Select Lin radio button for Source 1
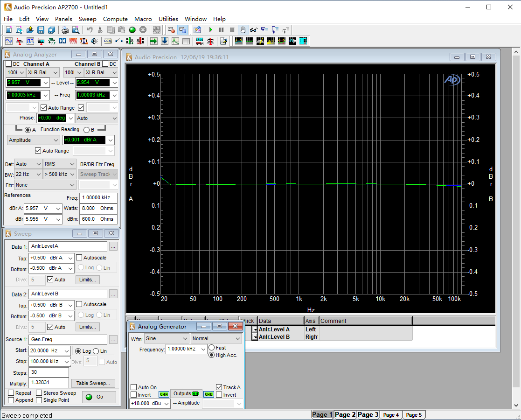 (96, 351)
